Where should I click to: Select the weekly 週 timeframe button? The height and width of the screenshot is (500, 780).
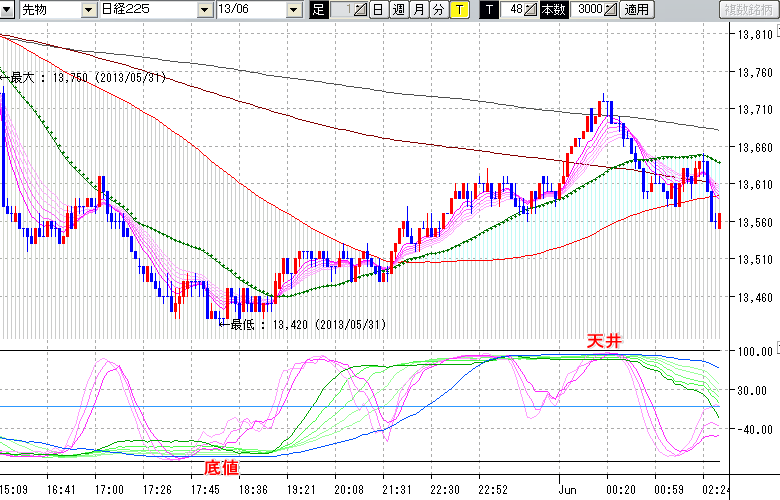398,10
